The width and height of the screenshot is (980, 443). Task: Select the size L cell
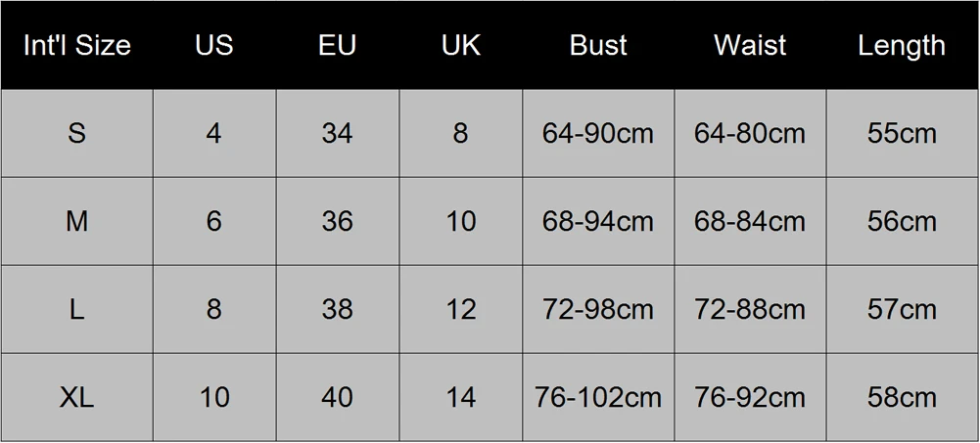(x=77, y=309)
